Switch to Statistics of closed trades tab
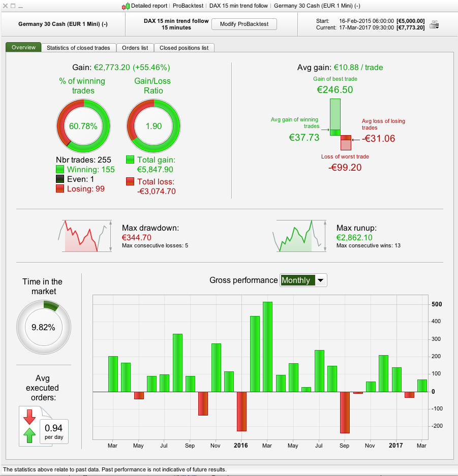Screen dimensions: 458x476 click(78, 48)
